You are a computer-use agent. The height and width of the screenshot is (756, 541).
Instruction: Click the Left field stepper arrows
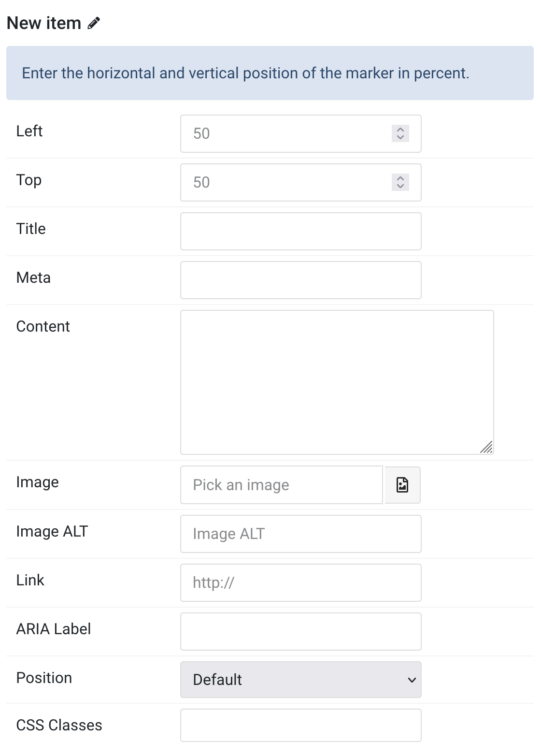[x=400, y=133]
